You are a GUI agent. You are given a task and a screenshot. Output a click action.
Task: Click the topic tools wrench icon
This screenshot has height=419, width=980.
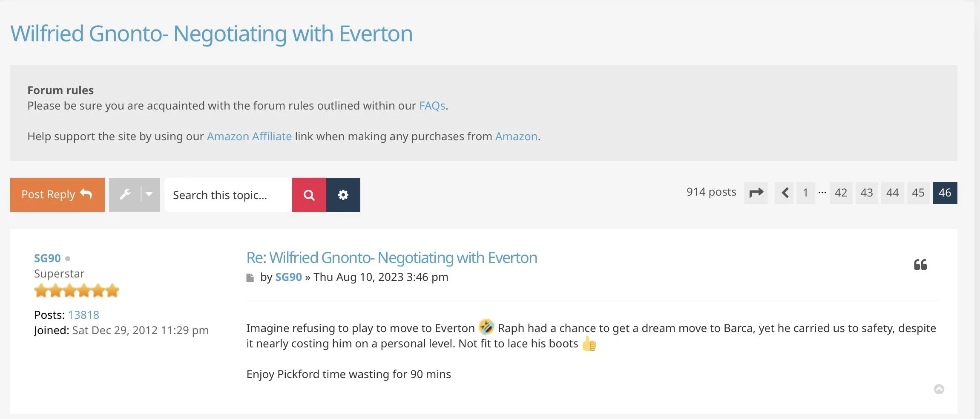[x=125, y=195]
